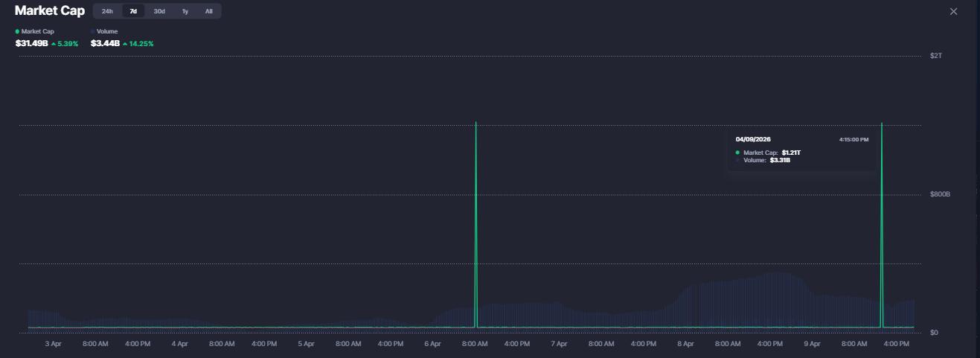
Task: Switch chart range to 24h
Action: [107, 11]
